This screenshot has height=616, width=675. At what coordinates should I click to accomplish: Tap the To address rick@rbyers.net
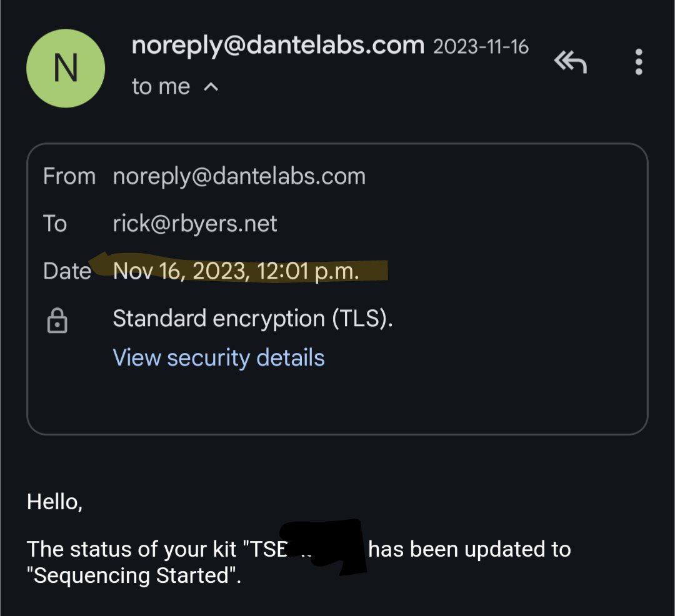pos(194,223)
